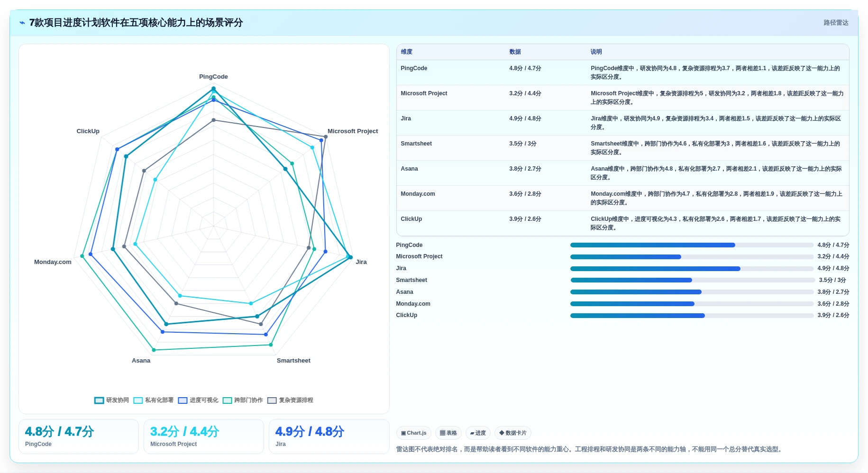Image resolution: width=868 pixels, height=473 pixels.
Task: Toggle the 研发协同 legend series
Action: pos(111,400)
